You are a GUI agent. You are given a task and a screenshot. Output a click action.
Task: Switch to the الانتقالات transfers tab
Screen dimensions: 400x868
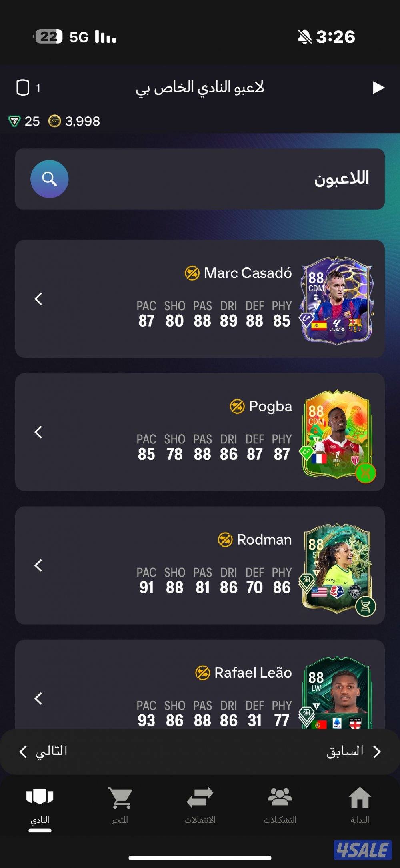point(200,805)
